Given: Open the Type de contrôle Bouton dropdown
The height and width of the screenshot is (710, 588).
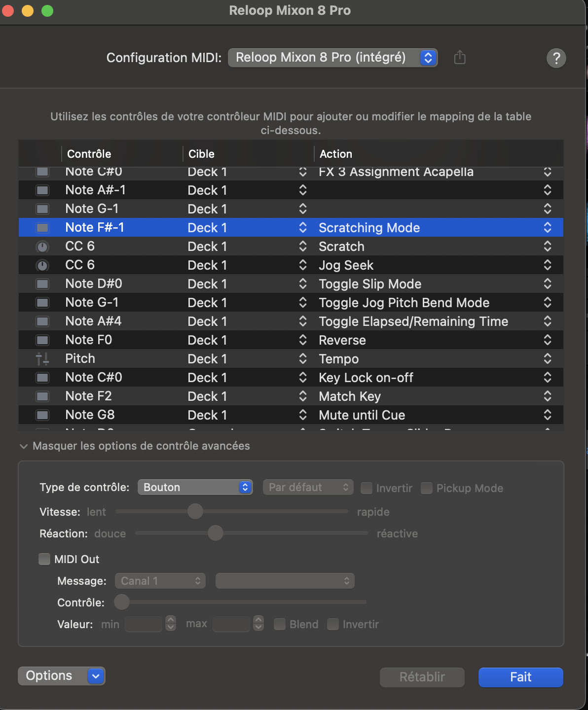Looking at the screenshot, I should click(x=195, y=487).
